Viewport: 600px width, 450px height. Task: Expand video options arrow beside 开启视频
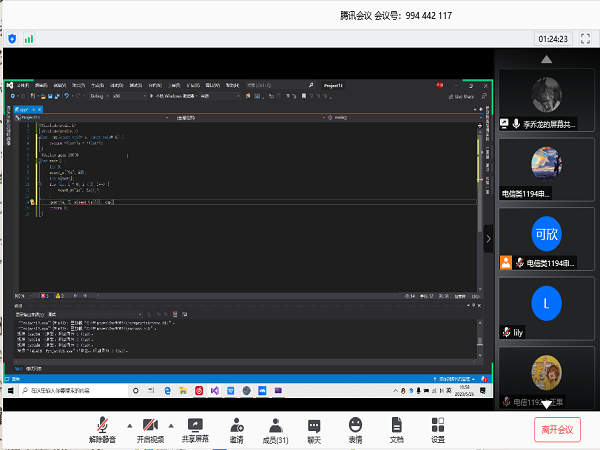tap(171, 424)
